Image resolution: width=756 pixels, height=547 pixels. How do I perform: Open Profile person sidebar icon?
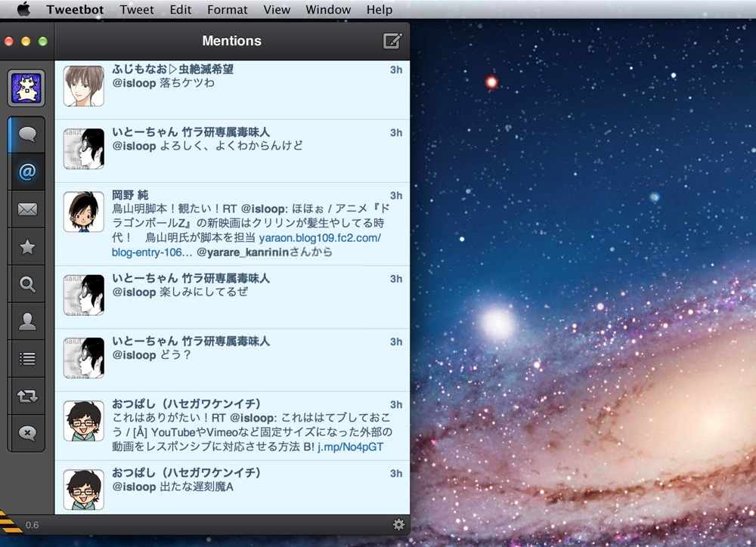point(27,321)
